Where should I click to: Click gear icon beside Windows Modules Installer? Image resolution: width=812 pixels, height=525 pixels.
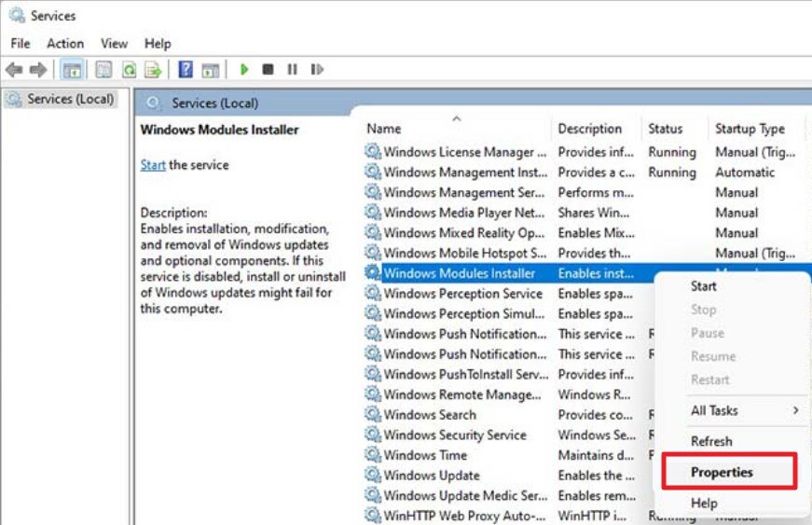(x=372, y=272)
